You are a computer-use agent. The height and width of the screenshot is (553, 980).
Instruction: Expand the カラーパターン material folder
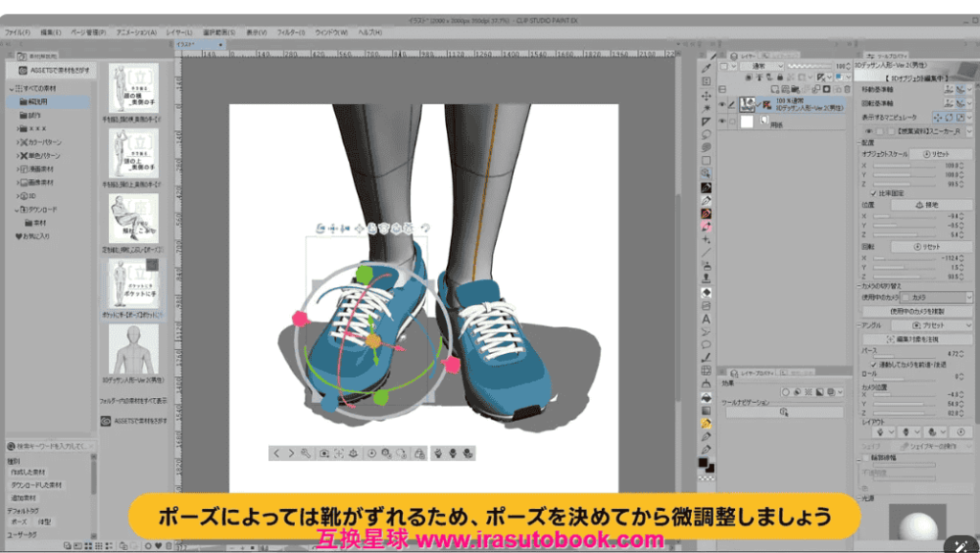point(19,142)
